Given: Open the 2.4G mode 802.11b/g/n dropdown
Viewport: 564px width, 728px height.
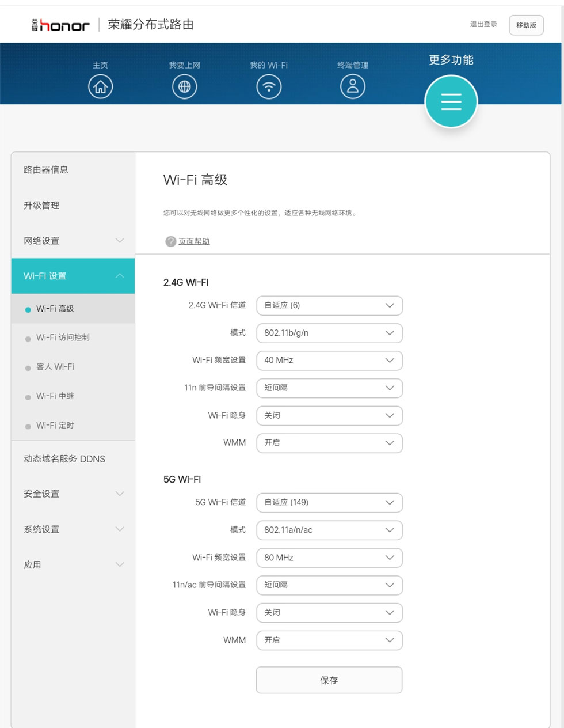Looking at the screenshot, I should pos(329,333).
